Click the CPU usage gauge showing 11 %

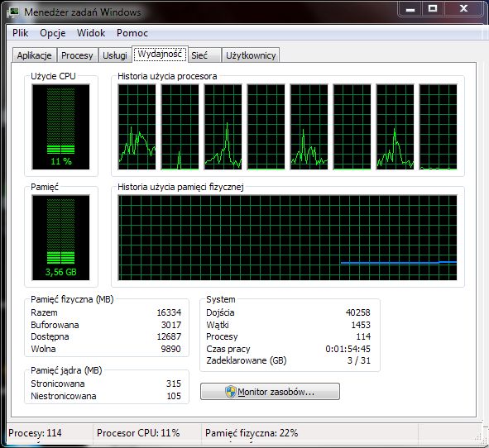tap(60, 126)
